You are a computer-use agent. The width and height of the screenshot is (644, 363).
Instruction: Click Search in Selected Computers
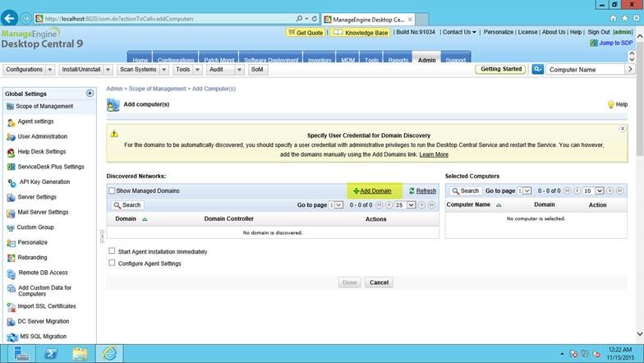tap(466, 191)
